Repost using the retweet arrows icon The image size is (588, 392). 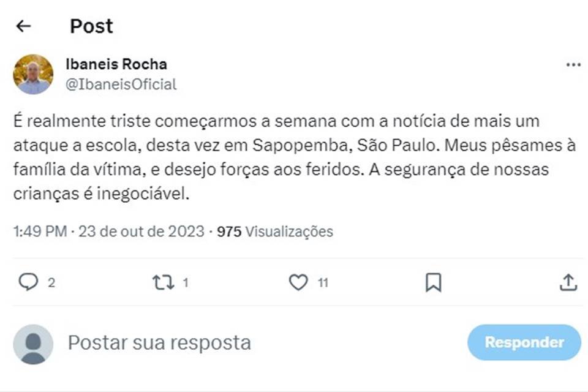tap(163, 282)
